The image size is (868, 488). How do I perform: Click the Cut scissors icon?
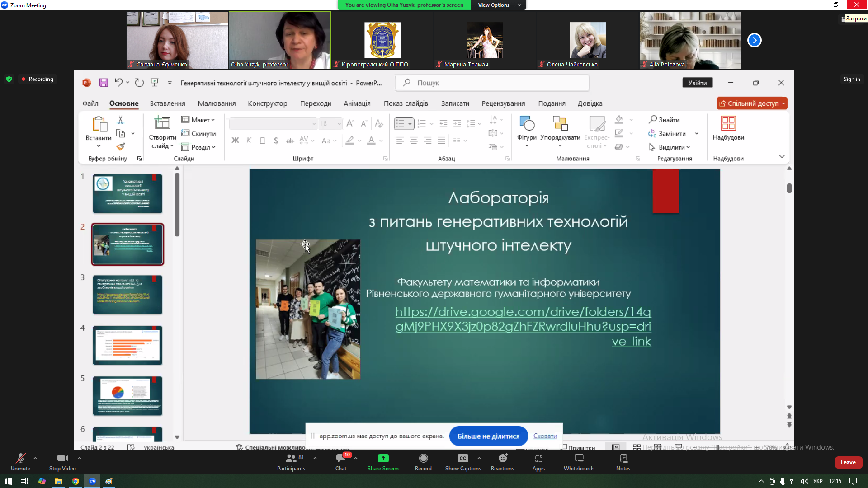point(120,120)
